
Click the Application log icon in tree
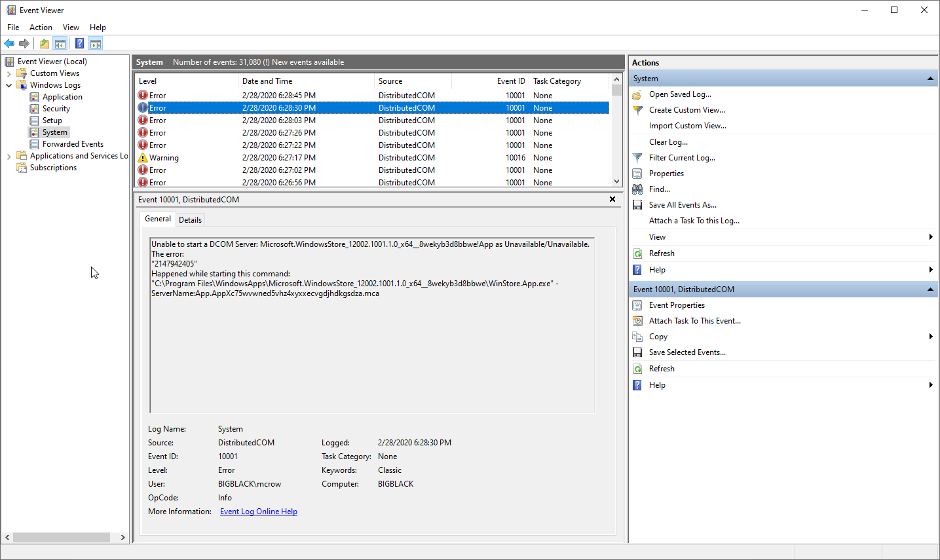coord(34,97)
